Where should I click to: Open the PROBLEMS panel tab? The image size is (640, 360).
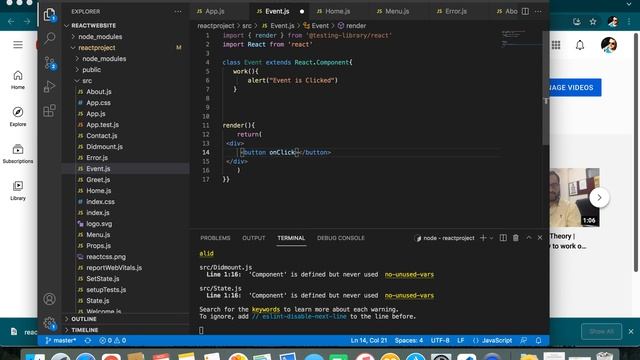[215, 238]
